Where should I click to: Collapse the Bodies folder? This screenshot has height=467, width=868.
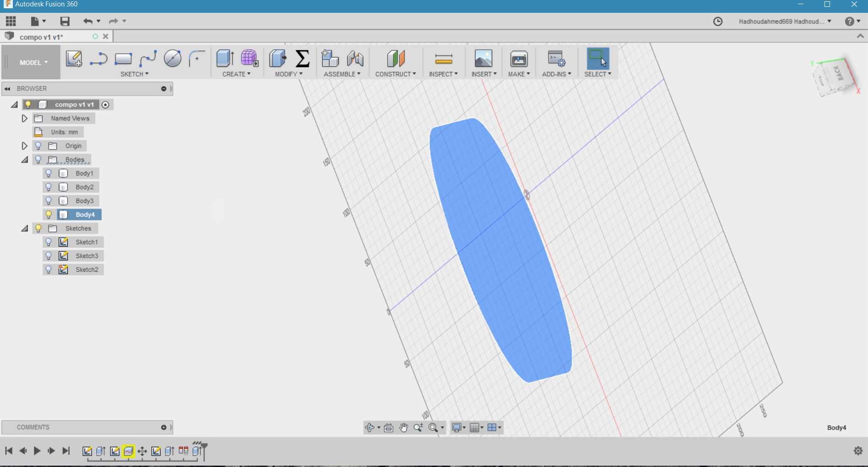pos(25,159)
